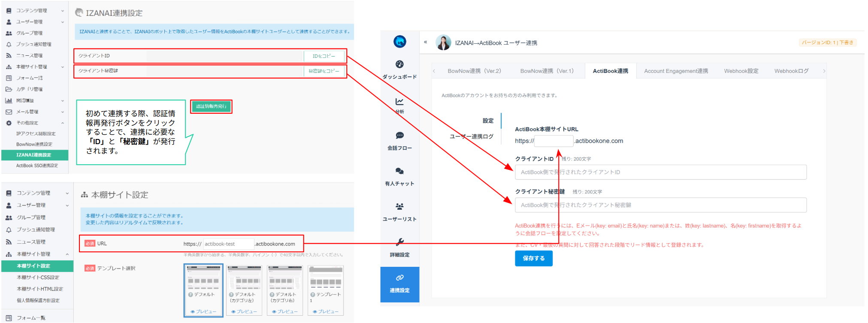The width and height of the screenshot is (868, 323).
Task: Expand 本棚サイト管理 chevron on IZANAI連携設定 page
Action: pos(63,67)
